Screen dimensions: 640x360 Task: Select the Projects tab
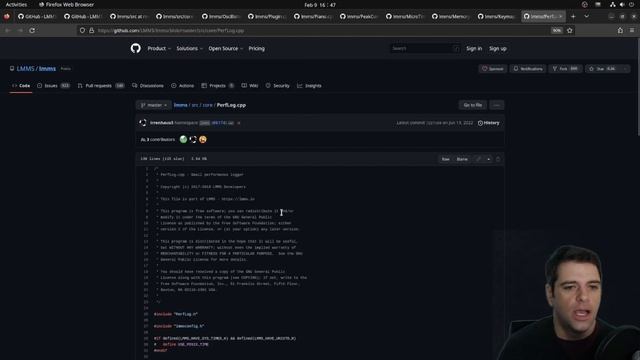point(218,86)
